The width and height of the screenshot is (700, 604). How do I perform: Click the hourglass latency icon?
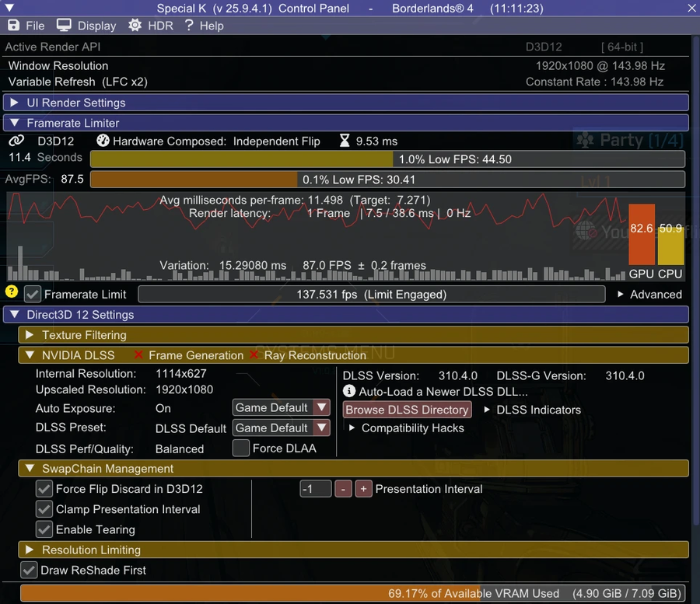coord(345,141)
